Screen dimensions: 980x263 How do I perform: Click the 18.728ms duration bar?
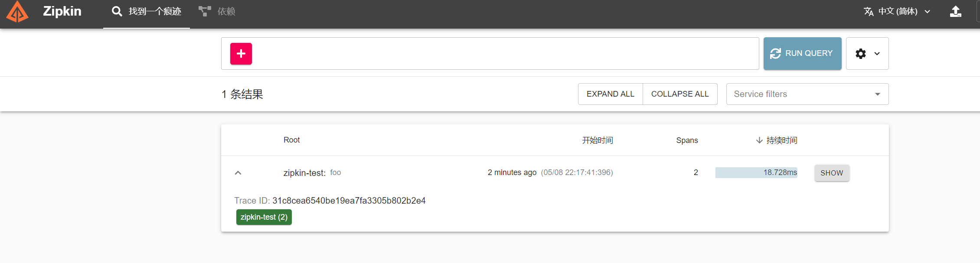tap(756, 172)
